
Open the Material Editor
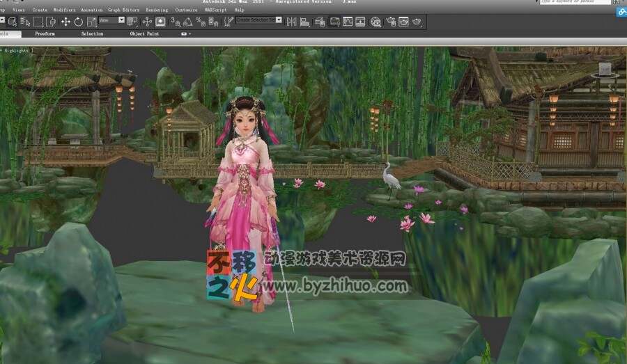(376, 22)
